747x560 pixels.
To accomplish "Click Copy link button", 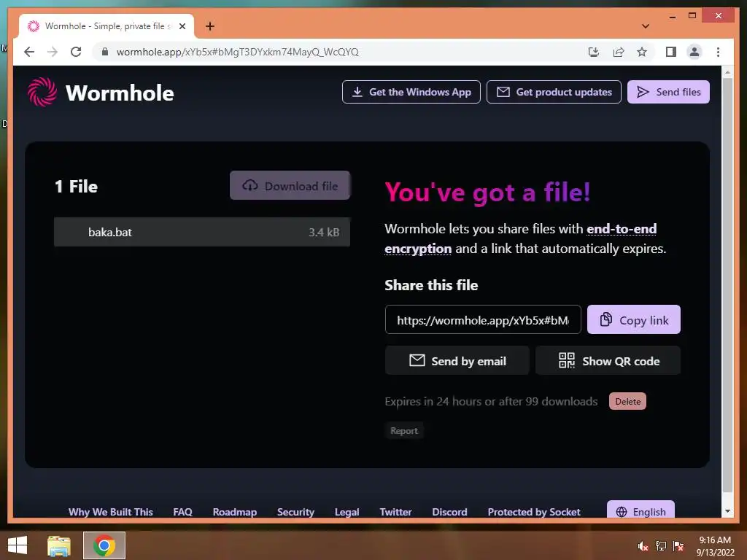I will click(634, 319).
